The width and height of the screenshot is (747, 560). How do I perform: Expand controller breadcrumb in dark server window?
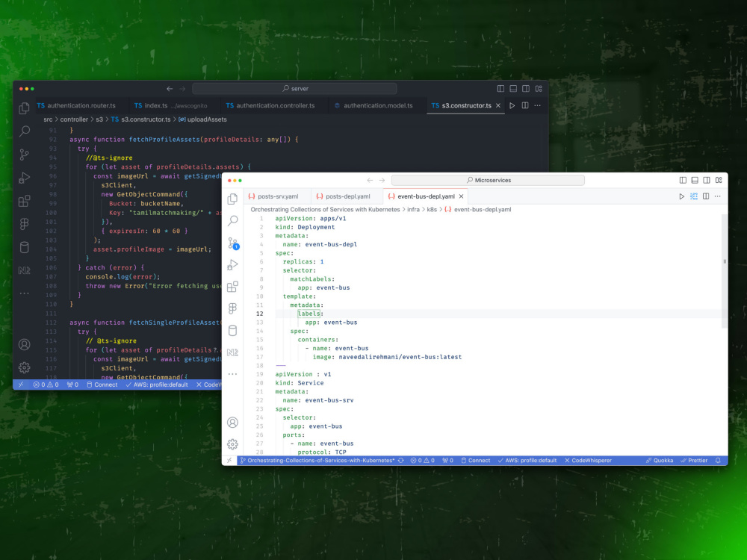(74, 119)
